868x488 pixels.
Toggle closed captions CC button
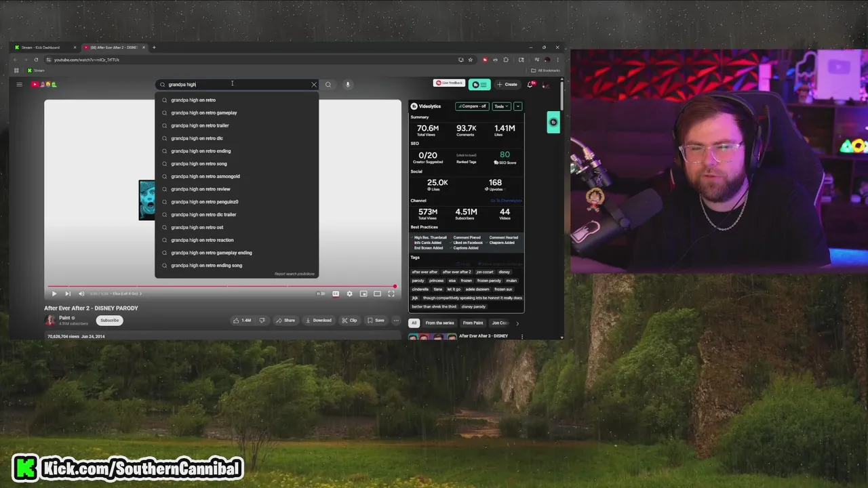pyautogui.click(x=336, y=293)
